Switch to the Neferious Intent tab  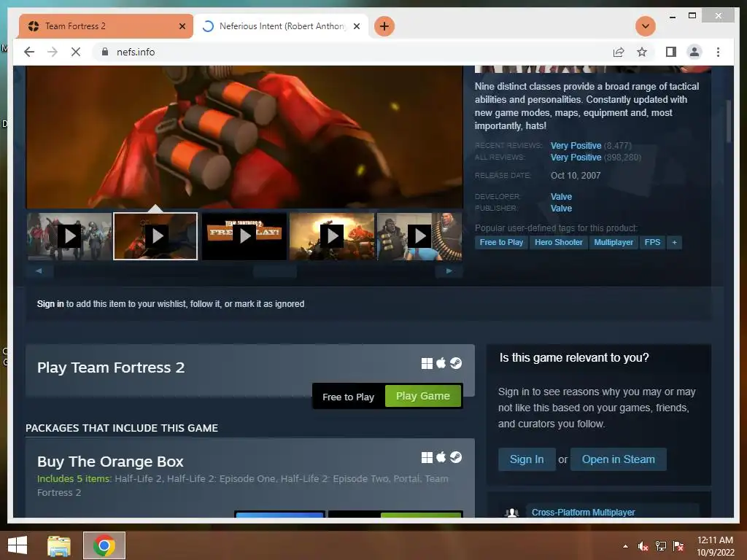(281, 26)
